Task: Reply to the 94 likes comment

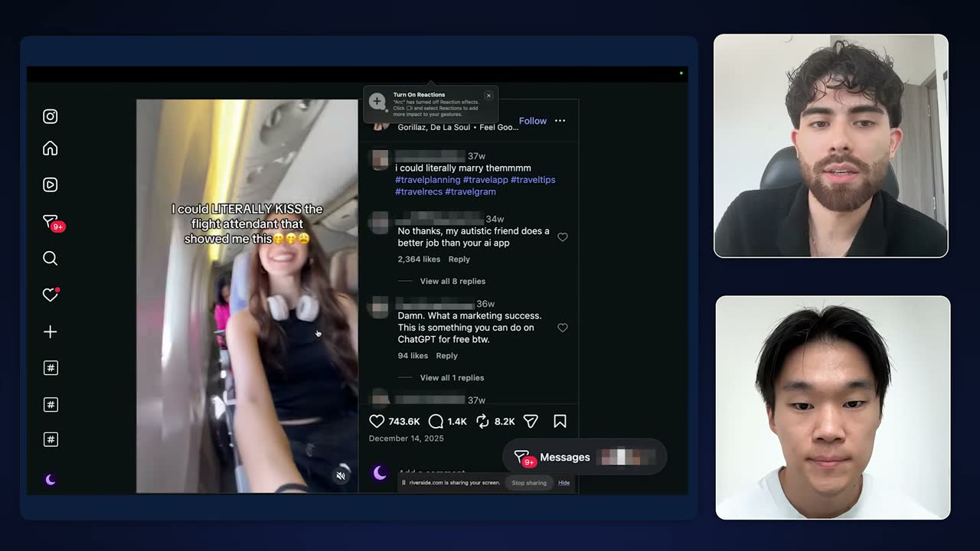Action: click(446, 356)
